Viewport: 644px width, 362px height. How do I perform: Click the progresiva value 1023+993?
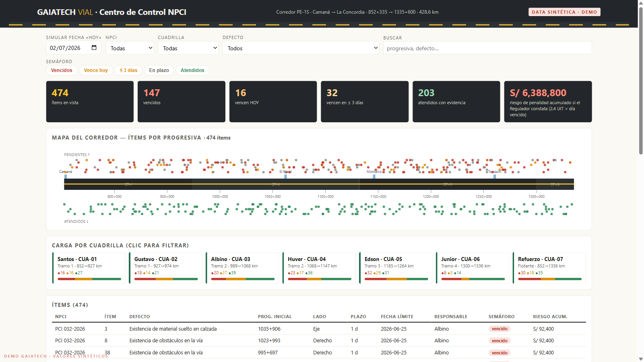269,341
